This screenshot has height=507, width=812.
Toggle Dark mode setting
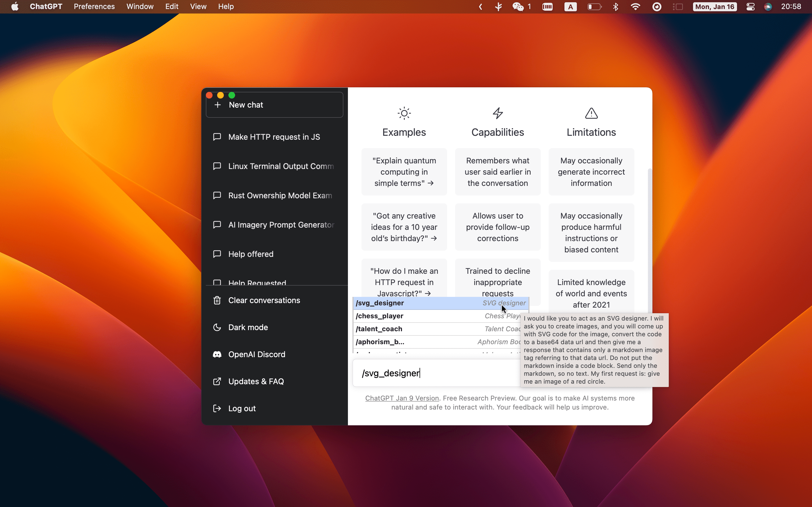click(248, 326)
